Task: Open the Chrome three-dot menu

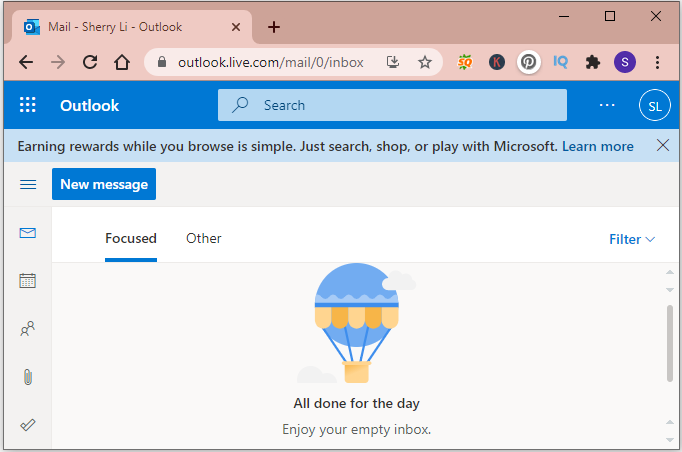Action: 657,62
